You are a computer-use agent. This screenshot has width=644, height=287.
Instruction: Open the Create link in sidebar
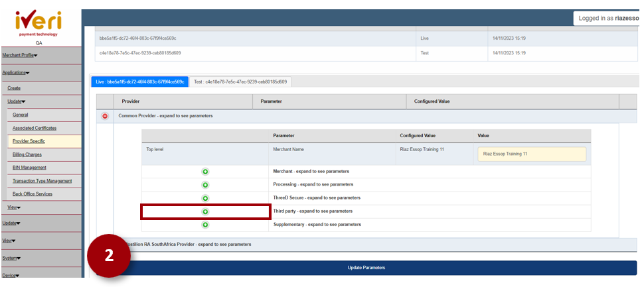click(14, 87)
